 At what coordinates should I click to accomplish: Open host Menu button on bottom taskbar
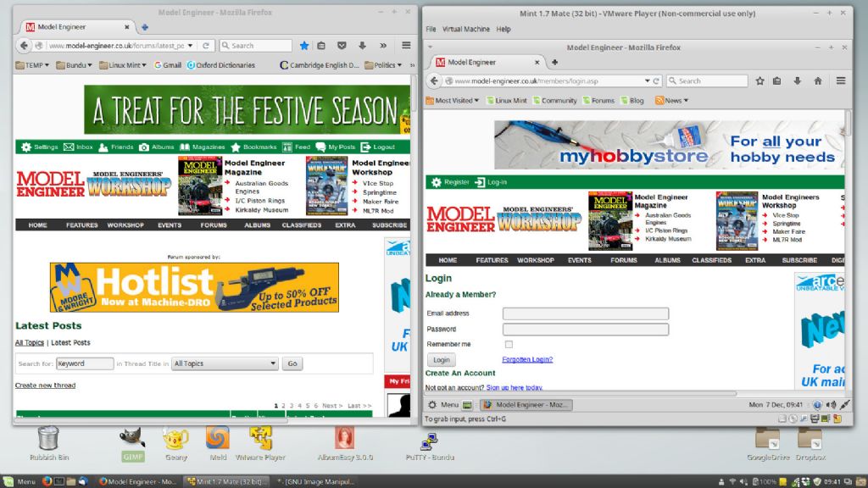click(20, 481)
